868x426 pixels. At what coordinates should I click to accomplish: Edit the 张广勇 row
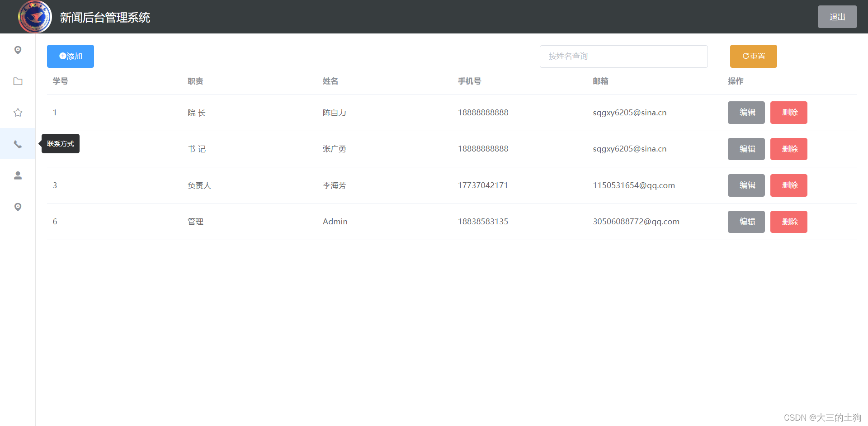point(746,149)
